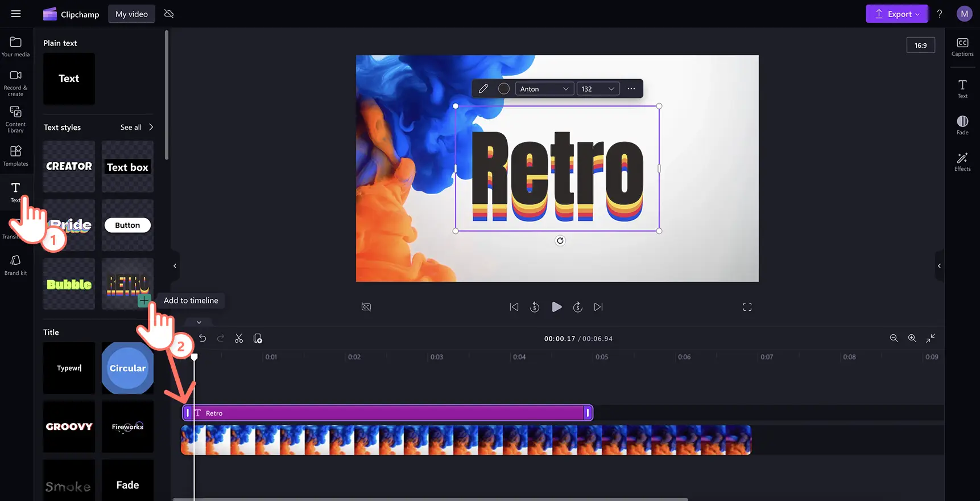Expand the right properties panel
The width and height of the screenshot is (980, 501).
point(939,266)
